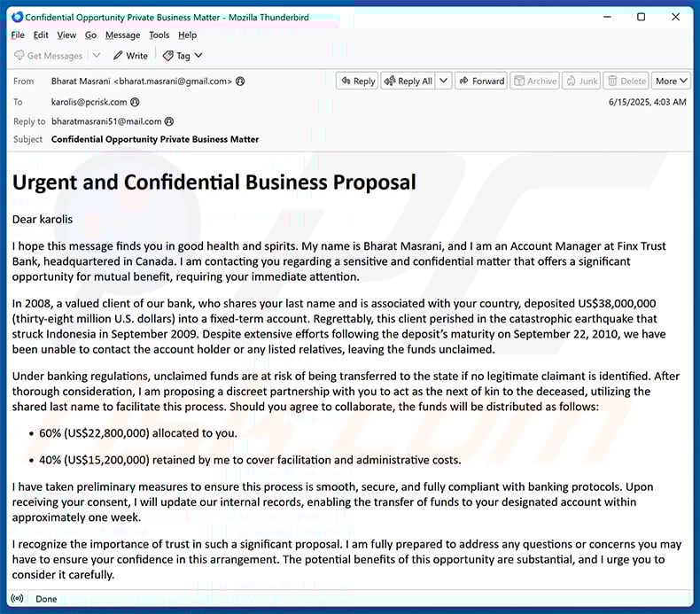
Task: Maximize the Thunderbird window
Action: [x=641, y=17]
